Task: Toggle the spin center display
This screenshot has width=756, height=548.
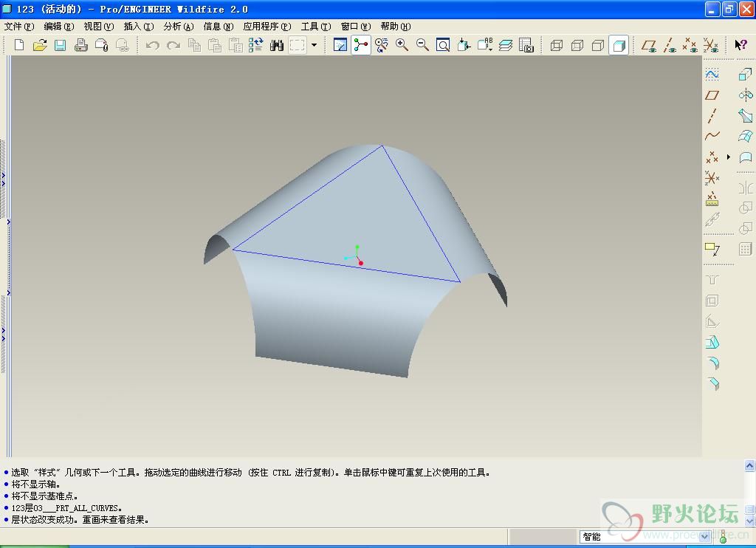Action: click(x=360, y=45)
